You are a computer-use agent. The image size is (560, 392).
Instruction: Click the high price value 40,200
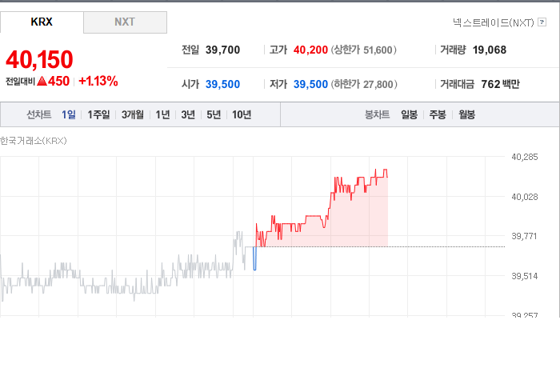point(310,50)
